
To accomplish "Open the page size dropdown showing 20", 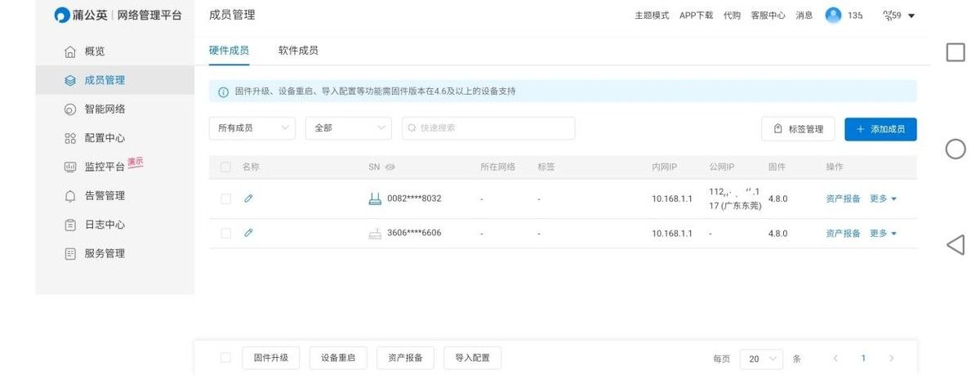I will click(760, 359).
